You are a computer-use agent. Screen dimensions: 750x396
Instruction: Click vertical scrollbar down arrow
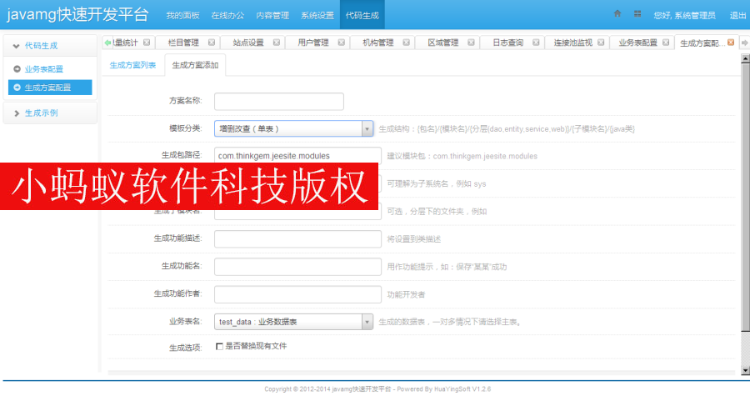pos(745,371)
